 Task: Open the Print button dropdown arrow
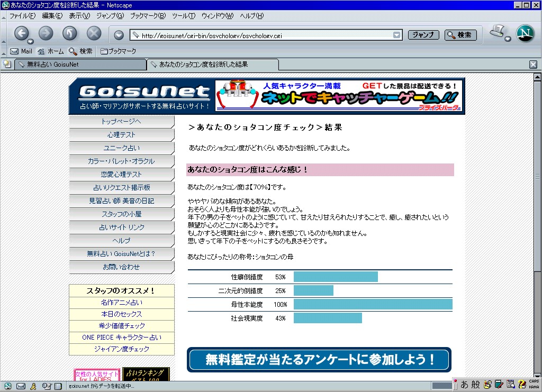pyautogui.click(x=508, y=39)
